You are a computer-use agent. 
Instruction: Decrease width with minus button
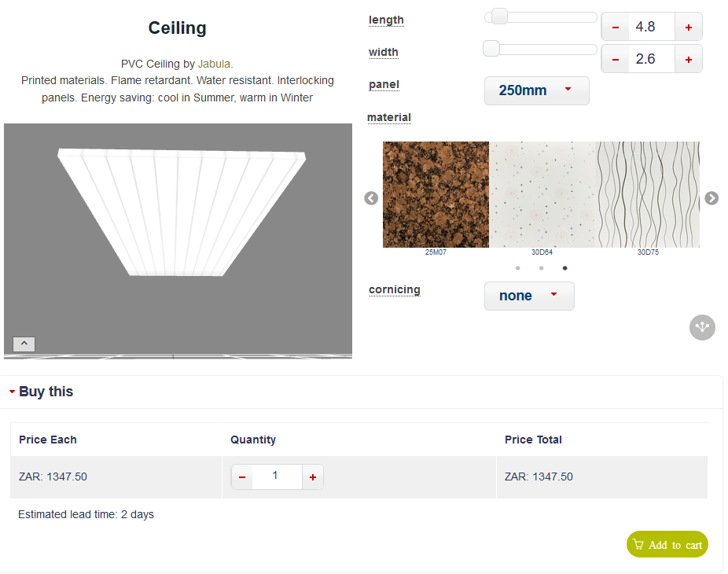[615, 60]
